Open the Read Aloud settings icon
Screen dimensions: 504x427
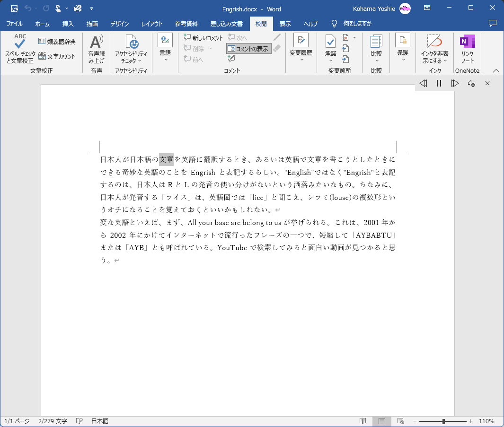[471, 84]
